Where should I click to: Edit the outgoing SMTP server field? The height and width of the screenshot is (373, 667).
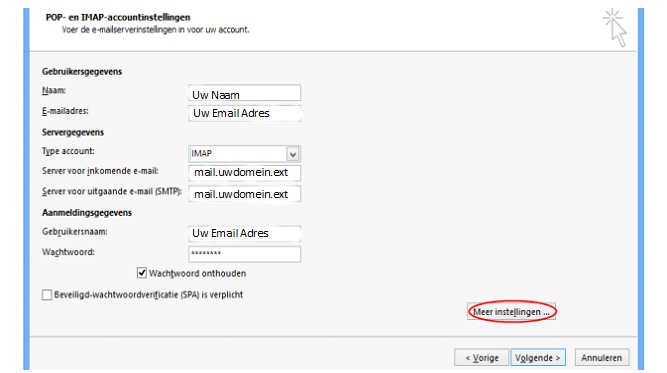[244, 194]
